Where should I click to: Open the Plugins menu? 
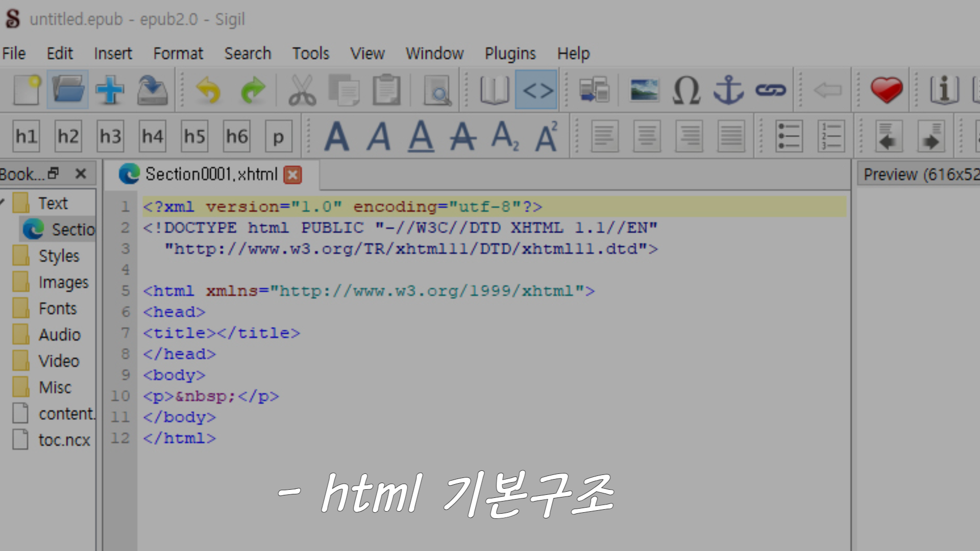510,54
